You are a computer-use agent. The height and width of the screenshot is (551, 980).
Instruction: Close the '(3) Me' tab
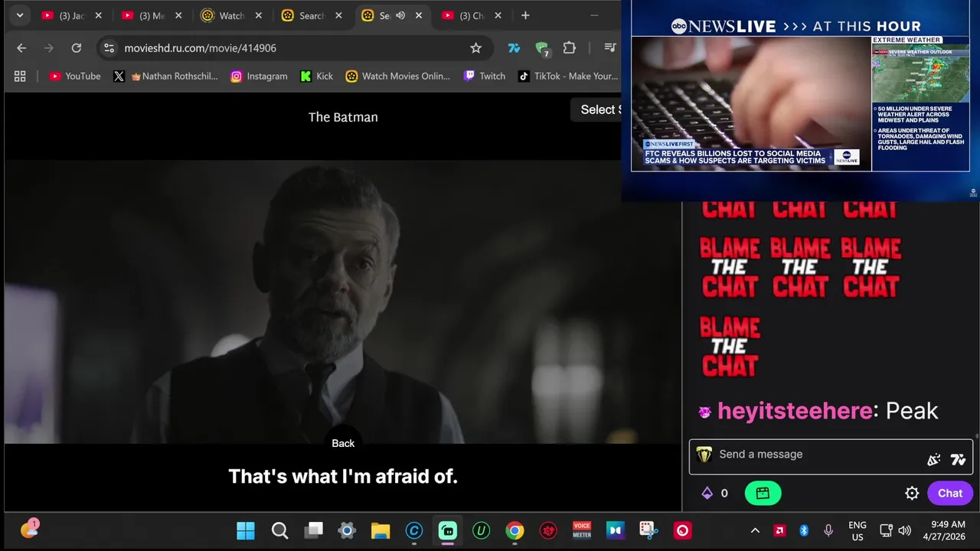[x=178, y=15]
